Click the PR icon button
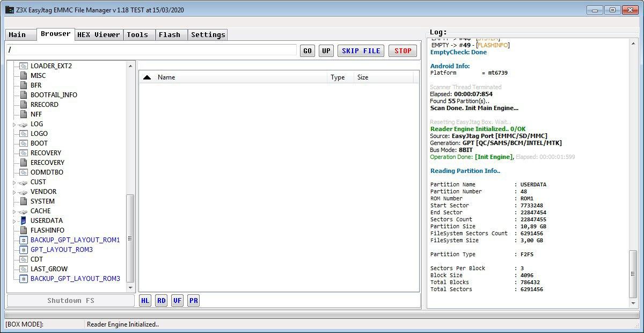Screen dimensions: 644x333 point(194,301)
